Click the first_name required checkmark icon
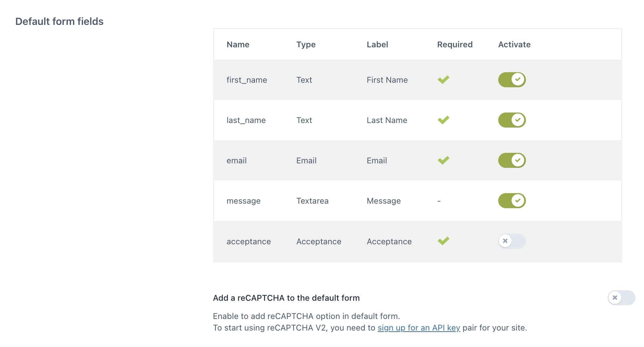The width and height of the screenshot is (644, 347). (x=443, y=80)
